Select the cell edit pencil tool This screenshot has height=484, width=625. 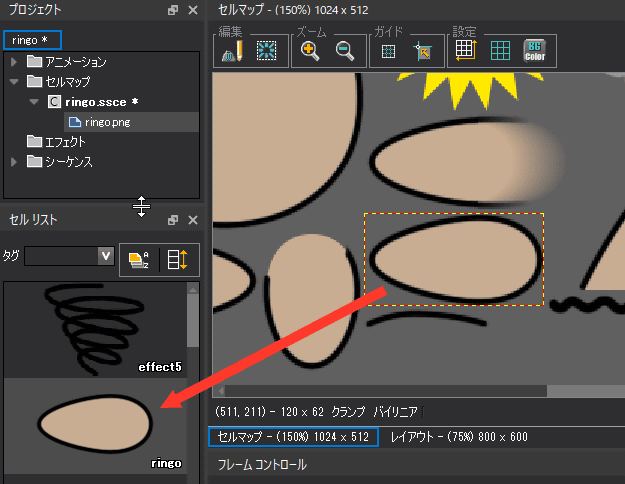232,51
